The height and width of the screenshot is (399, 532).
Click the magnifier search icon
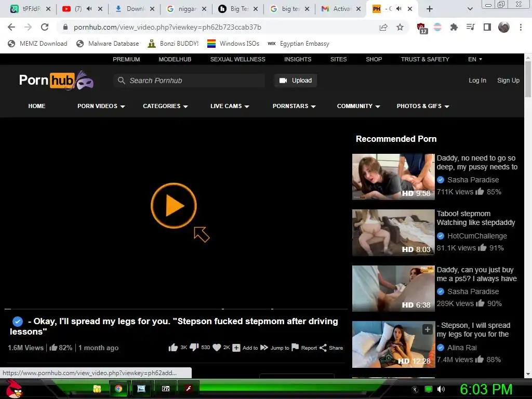(x=121, y=81)
